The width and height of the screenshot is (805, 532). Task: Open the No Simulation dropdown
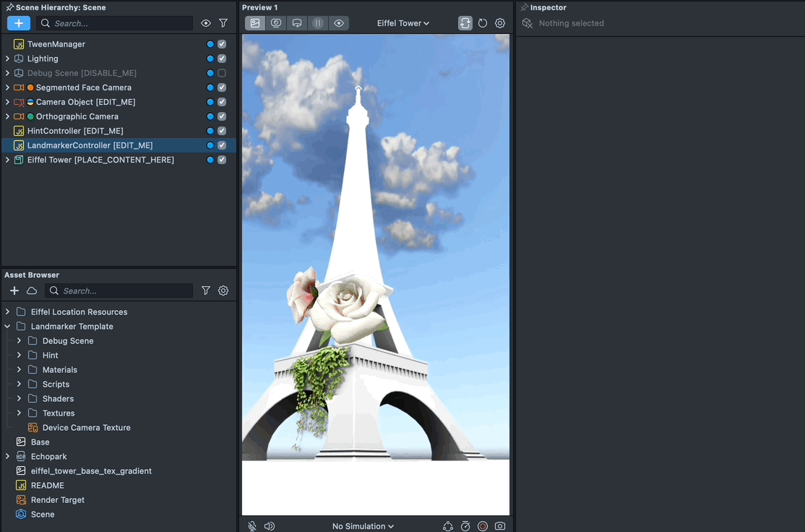point(363,526)
